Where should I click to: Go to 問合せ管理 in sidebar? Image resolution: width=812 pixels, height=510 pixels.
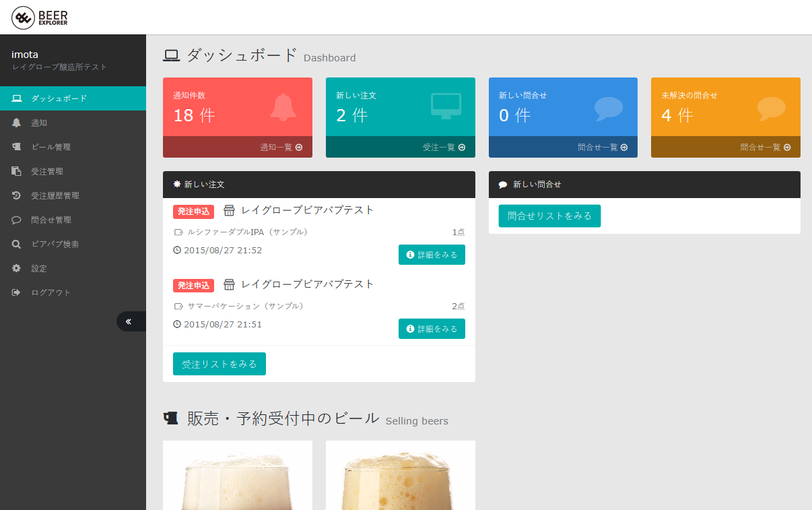[50, 220]
